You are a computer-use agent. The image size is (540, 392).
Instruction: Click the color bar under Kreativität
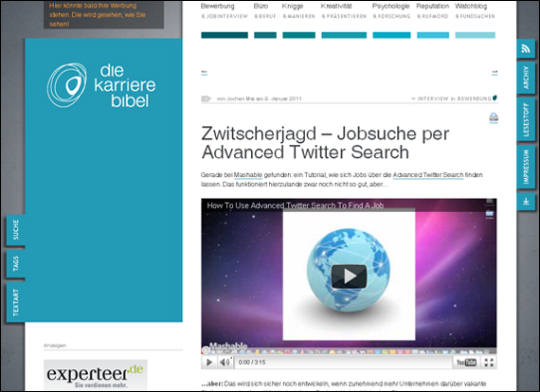[x=344, y=35]
